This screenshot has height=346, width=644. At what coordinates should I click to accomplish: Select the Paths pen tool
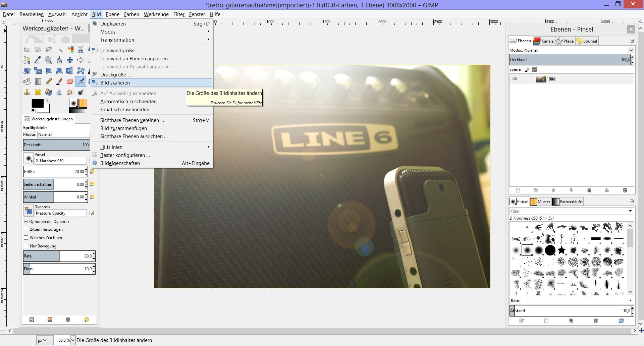[x=27, y=60]
